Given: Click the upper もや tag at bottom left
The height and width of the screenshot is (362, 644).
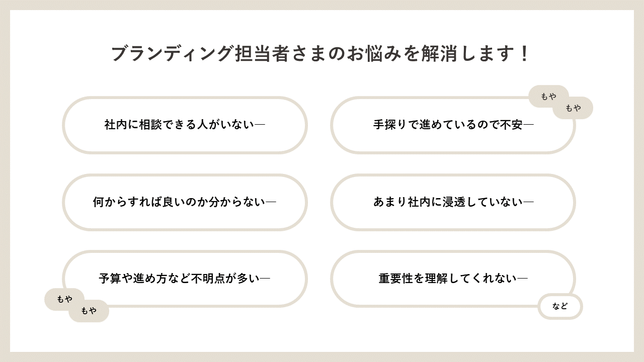Looking at the screenshot, I should point(64,300).
